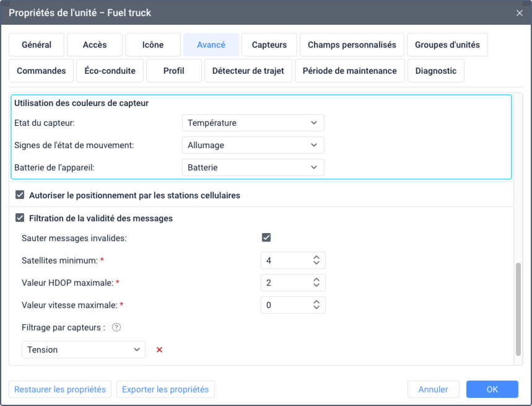This screenshot has width=532, height=406.
Task: Expand the Tension sensor filter dropdown
Action: (x=83, y=350)
